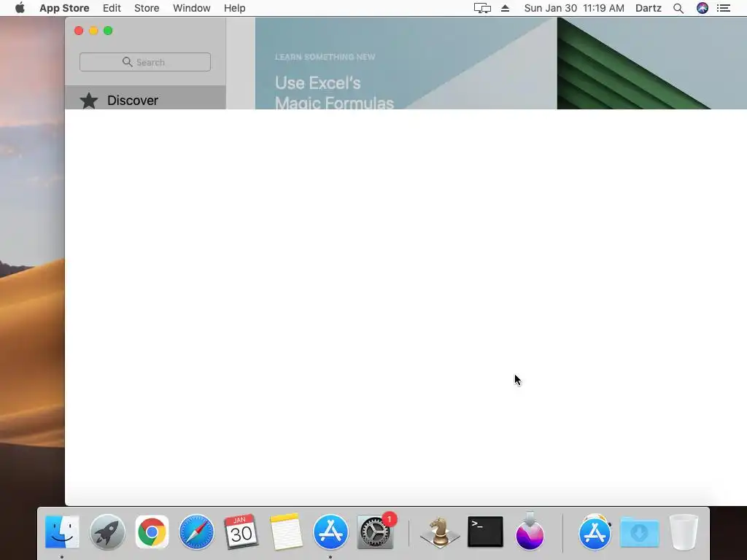Viewport: 747px width, 560px height.
Task: Open the Trash in the Dock
Action: coord(684,532)
